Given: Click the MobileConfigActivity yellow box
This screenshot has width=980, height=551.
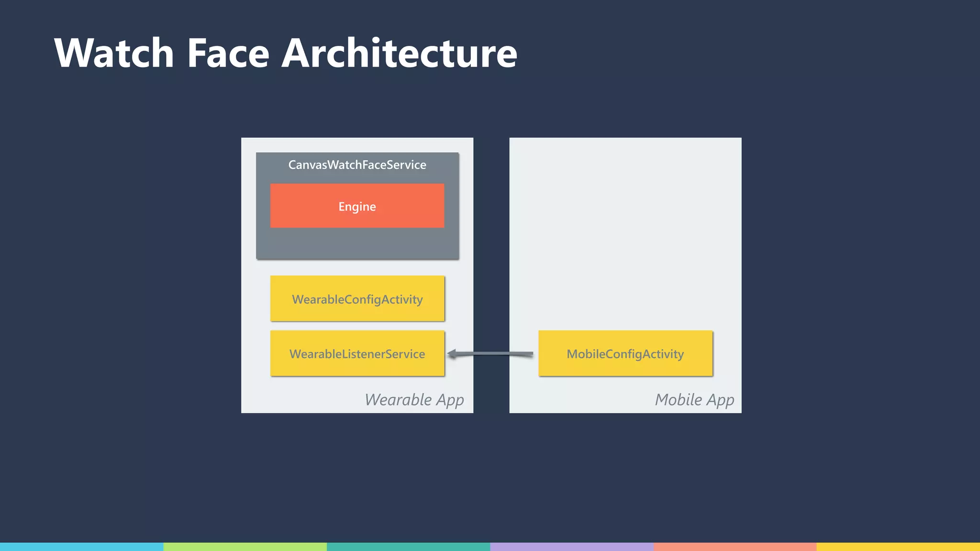Looking at the screenshot, I should 625,353.
